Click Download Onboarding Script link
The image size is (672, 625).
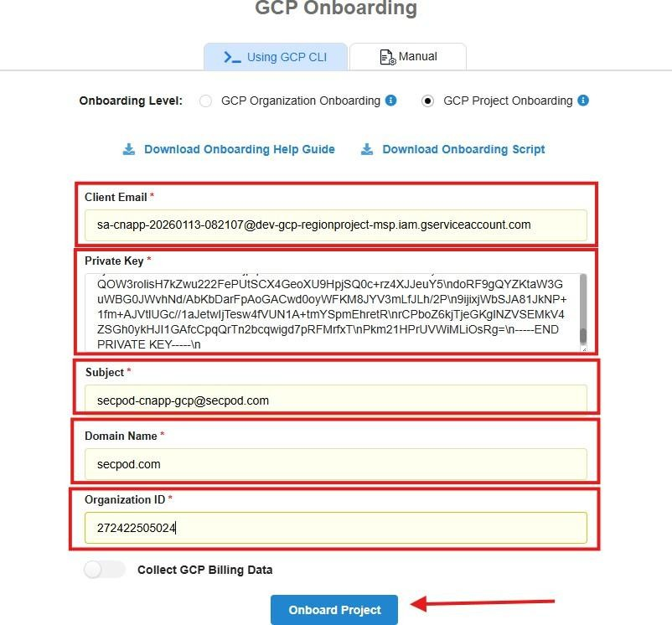coord(463,149)
